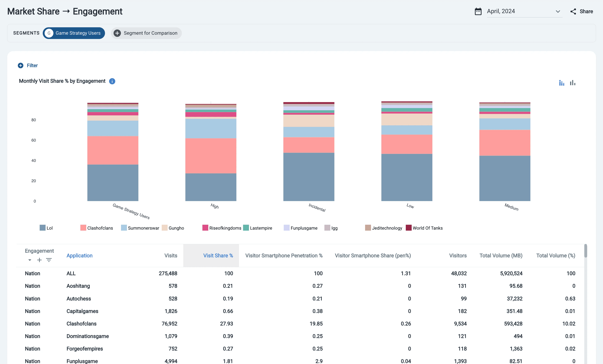The height and width of the screenshot is (364, 603).
Task: Click the 27.93 visit share value
Action: pos(226,324)
